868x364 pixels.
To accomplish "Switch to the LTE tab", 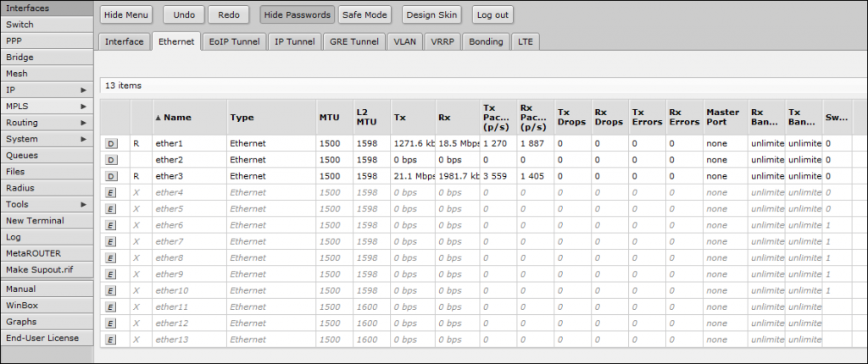I will point(526,41).
